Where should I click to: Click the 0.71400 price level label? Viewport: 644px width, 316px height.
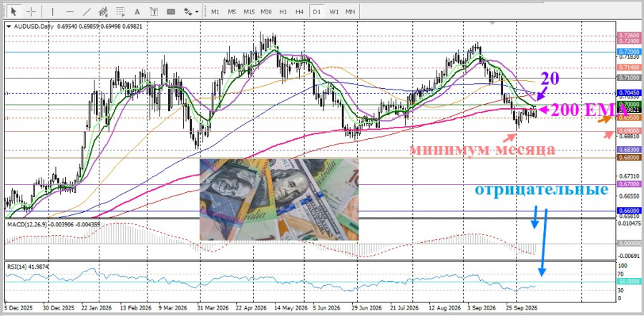coord(628,67)
